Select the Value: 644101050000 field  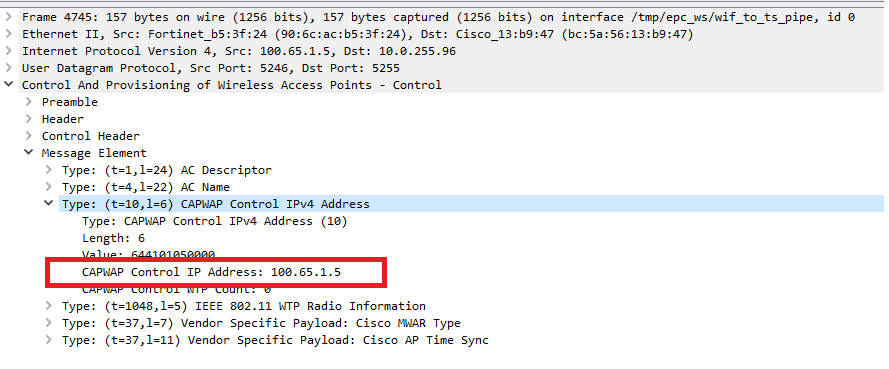coord(148,255)
